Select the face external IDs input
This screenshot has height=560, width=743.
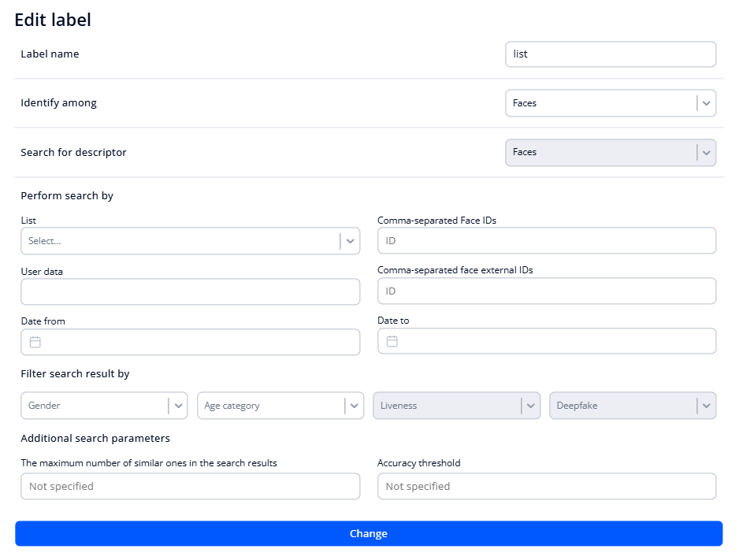[x=546, y=291]
